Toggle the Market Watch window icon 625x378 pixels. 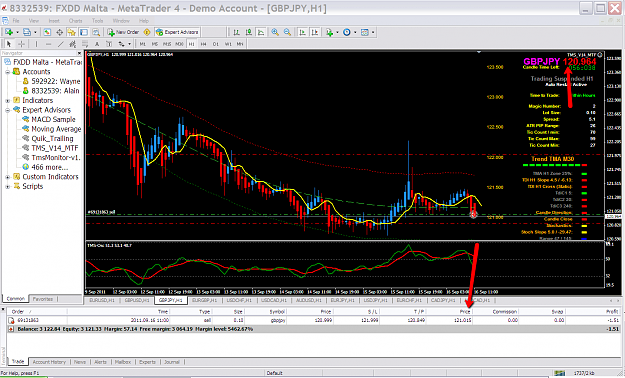point(47,32)
